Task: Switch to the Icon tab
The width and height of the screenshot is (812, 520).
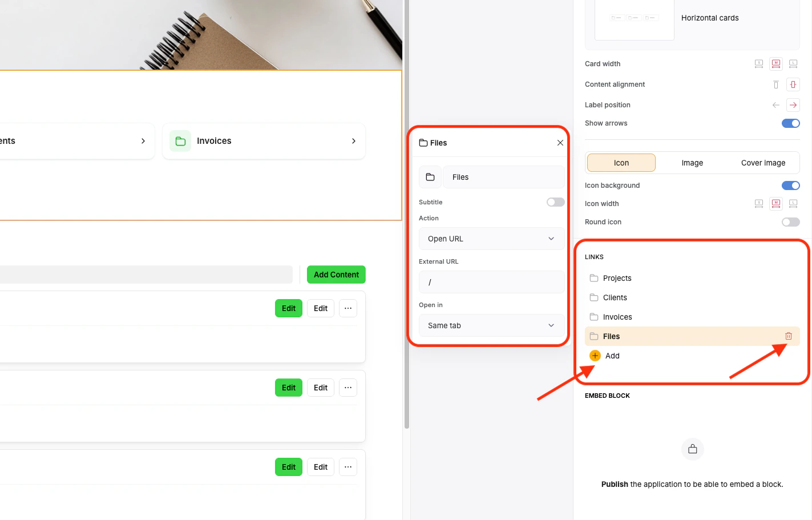Action: click(621, 163)
